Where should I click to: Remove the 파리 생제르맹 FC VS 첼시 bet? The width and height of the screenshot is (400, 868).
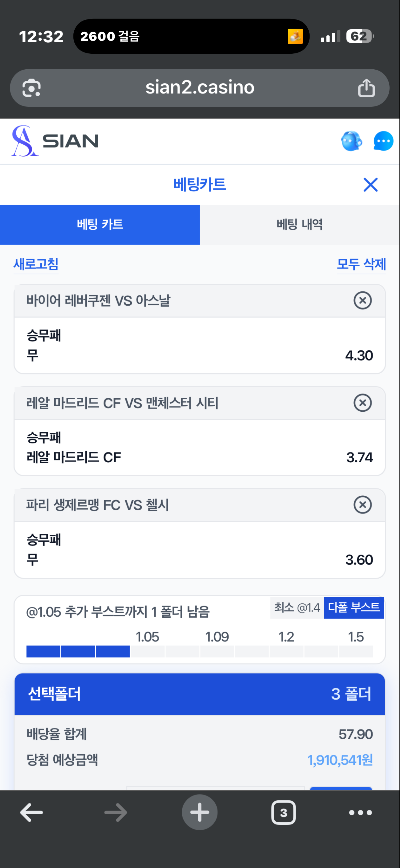click(x=363, y=505)
